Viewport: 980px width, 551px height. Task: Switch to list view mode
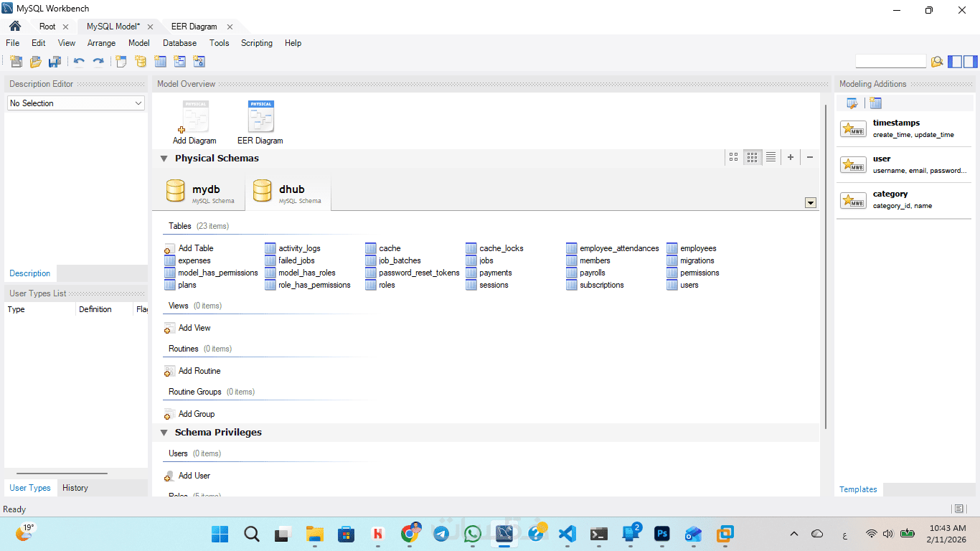click(771, 157)
